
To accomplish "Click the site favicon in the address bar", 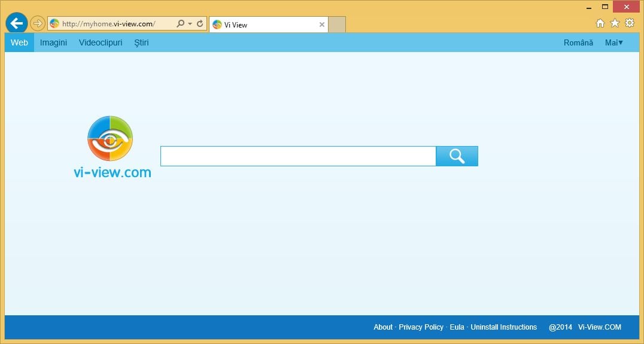I will pos(54,24).
